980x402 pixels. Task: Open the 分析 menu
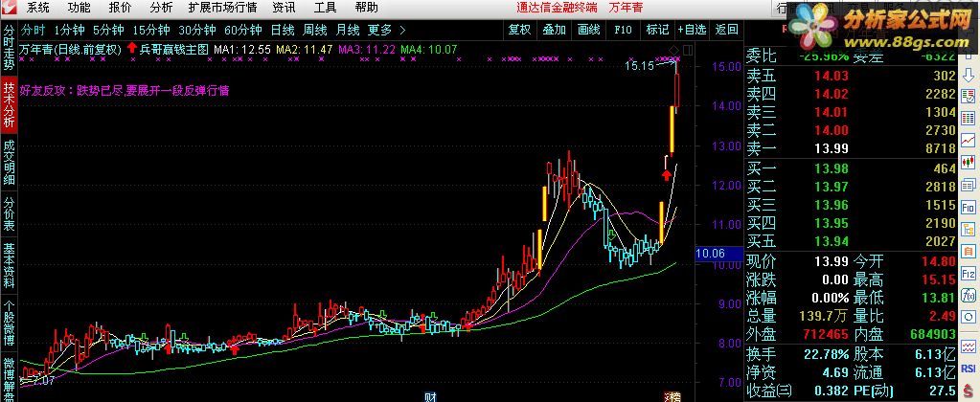[161, 8]
